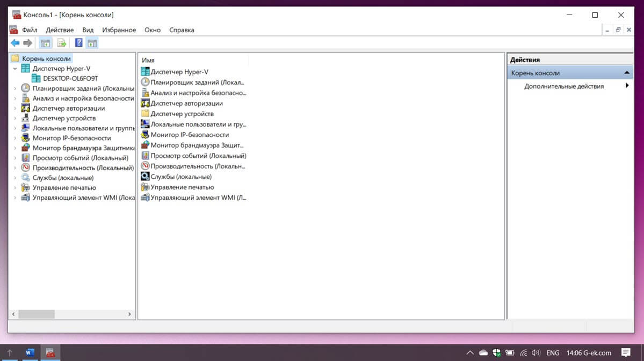
Task: Open the Действие menu
Action: pos(60,30)
